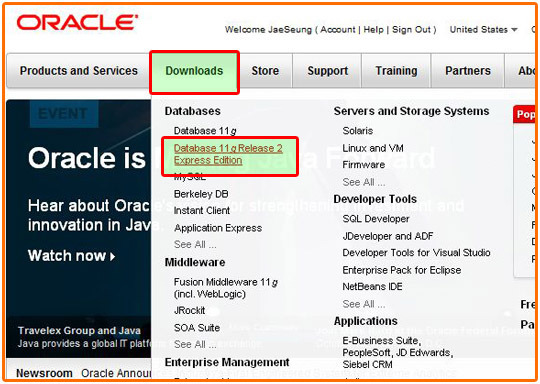Select Solaris download link
540x384 pixels.
point(357,131)
